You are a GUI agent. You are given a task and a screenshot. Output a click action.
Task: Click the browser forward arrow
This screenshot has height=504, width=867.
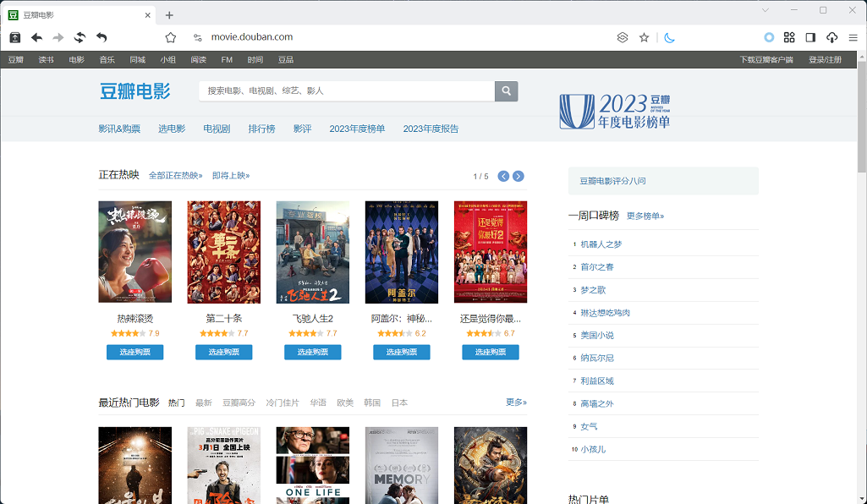[58, 37]
